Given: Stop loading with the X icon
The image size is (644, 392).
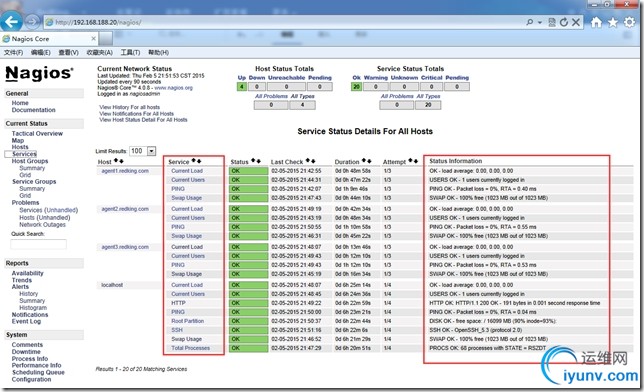Looking at the screenshot, I should coord(576,22).
